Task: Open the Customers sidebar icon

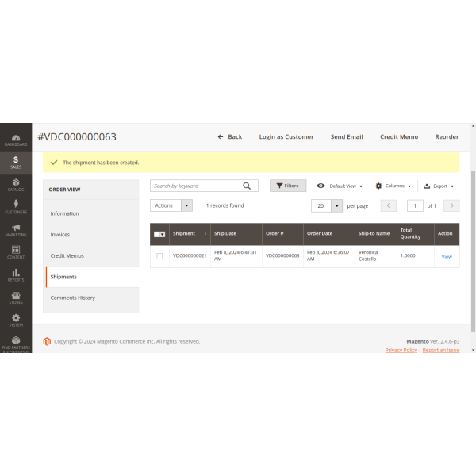Action: [16, 206]
